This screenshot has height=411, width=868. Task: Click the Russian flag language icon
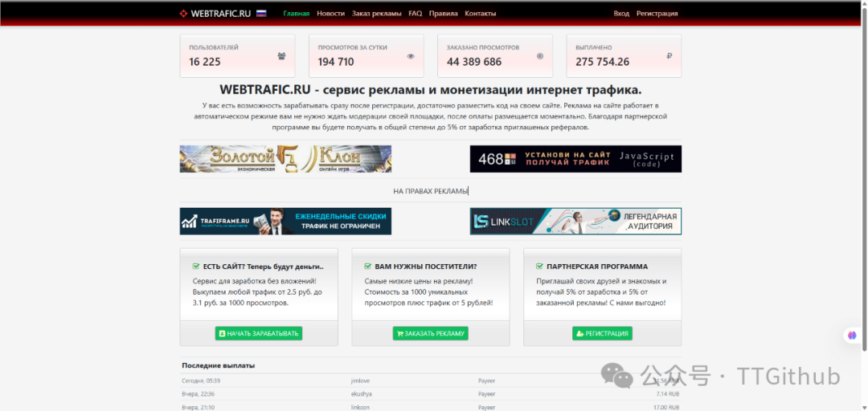(x=261, y=14)
